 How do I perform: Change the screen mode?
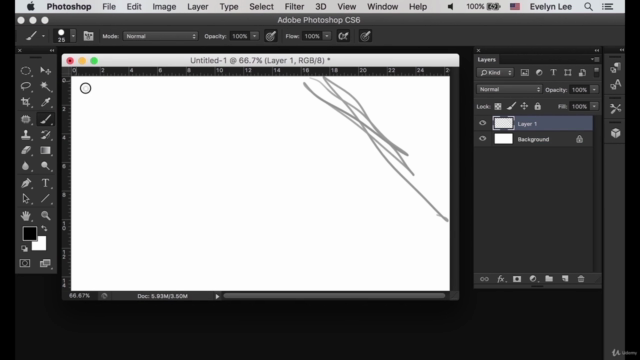pos(45,263)
